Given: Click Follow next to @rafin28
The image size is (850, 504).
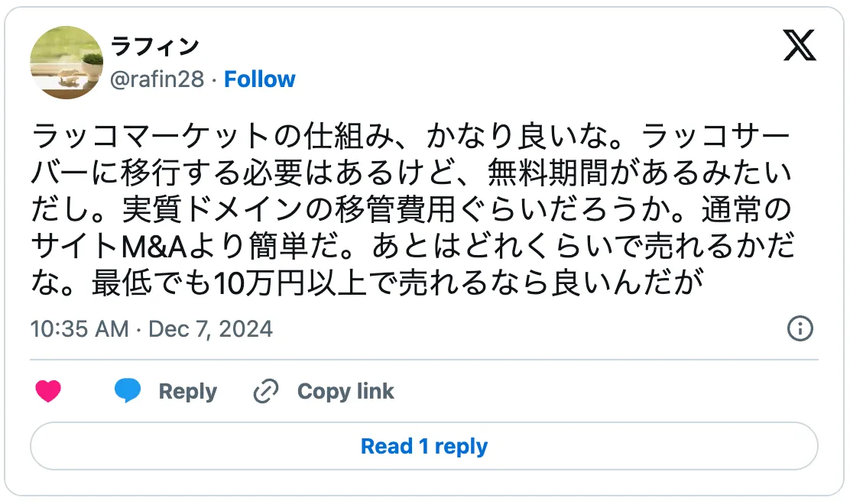Looking at the screenshot, I should pos(261,79).
